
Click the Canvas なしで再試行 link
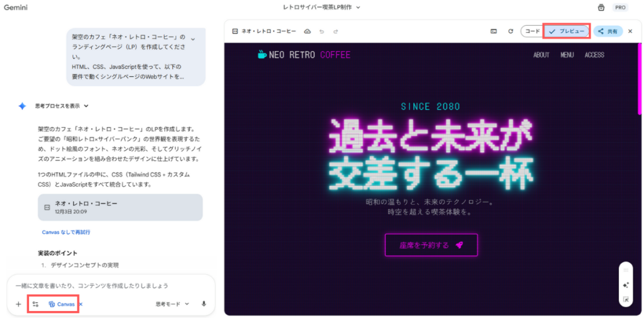[x=66, y=233]
